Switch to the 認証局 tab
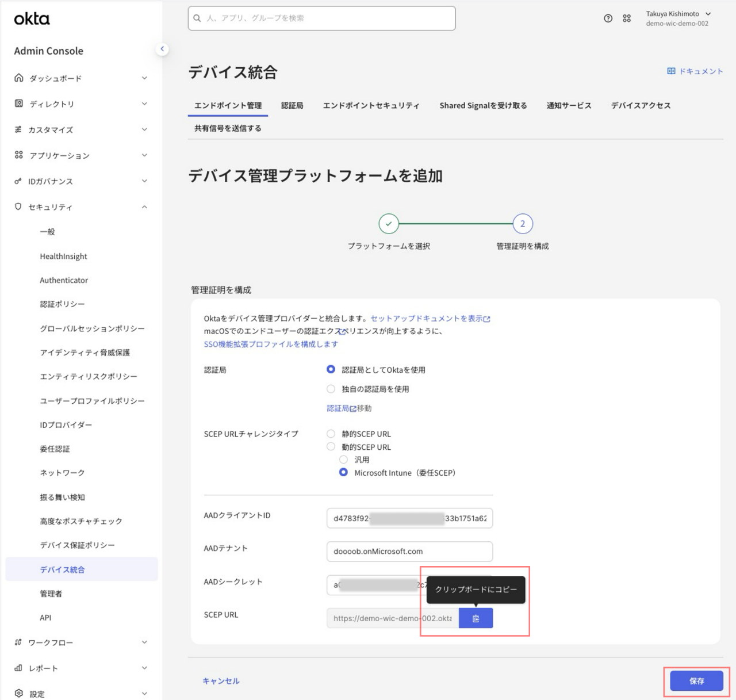The height and width of the screenshot is (700, 736). click(292, 105)
